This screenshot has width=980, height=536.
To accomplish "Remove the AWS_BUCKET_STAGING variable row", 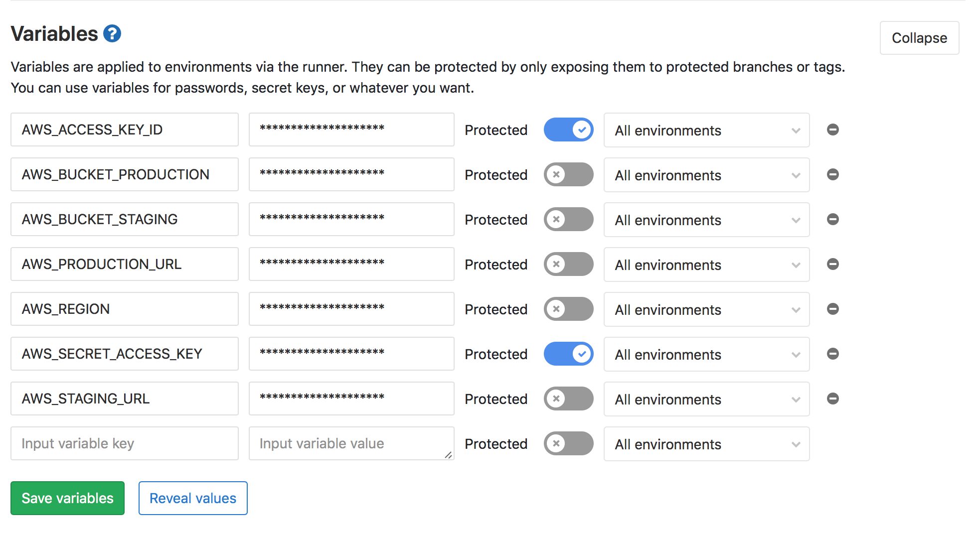I will tap(832, 219).
